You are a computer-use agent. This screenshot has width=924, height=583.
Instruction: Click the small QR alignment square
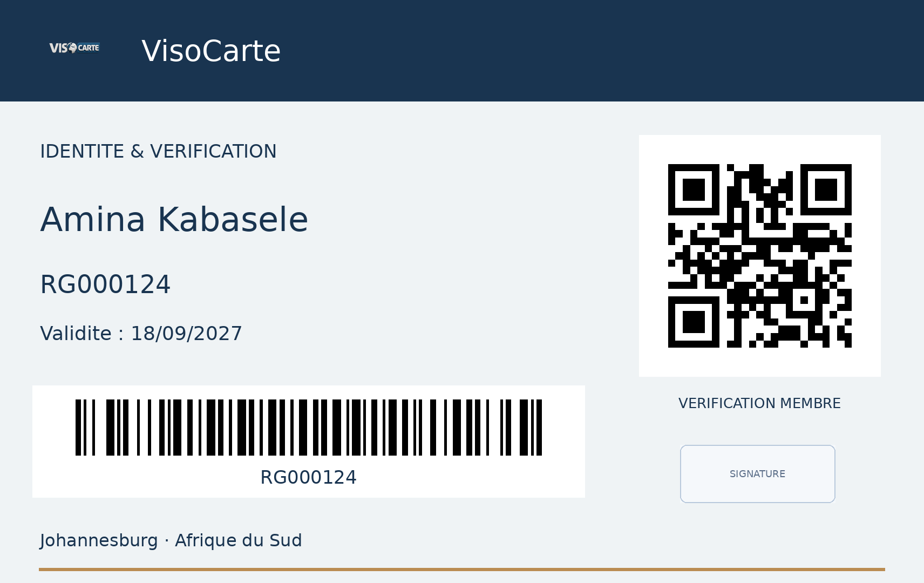pos(804,300)
